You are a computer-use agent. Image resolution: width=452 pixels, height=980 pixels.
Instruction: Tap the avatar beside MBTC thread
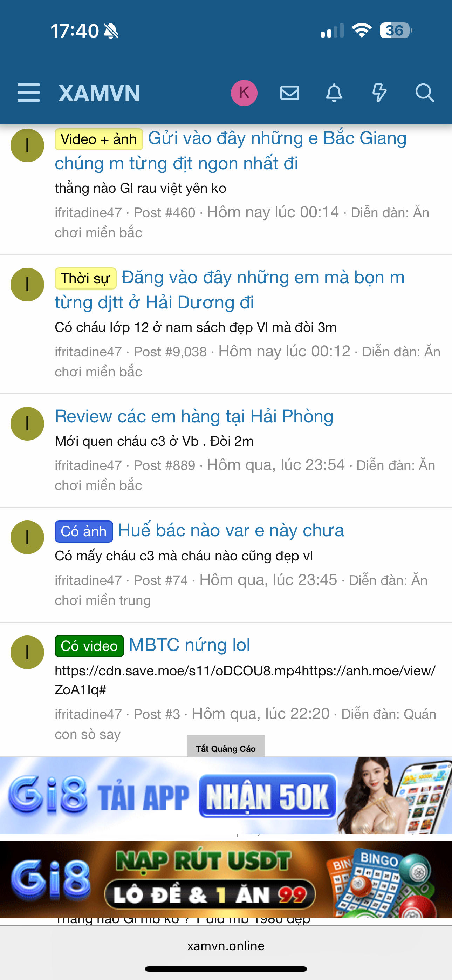(x=27, y=652)
